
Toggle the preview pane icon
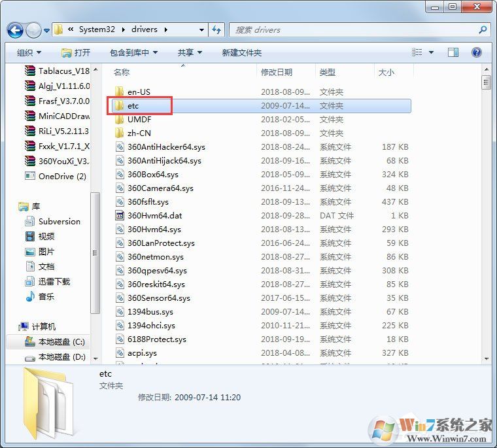coord(453,52)
